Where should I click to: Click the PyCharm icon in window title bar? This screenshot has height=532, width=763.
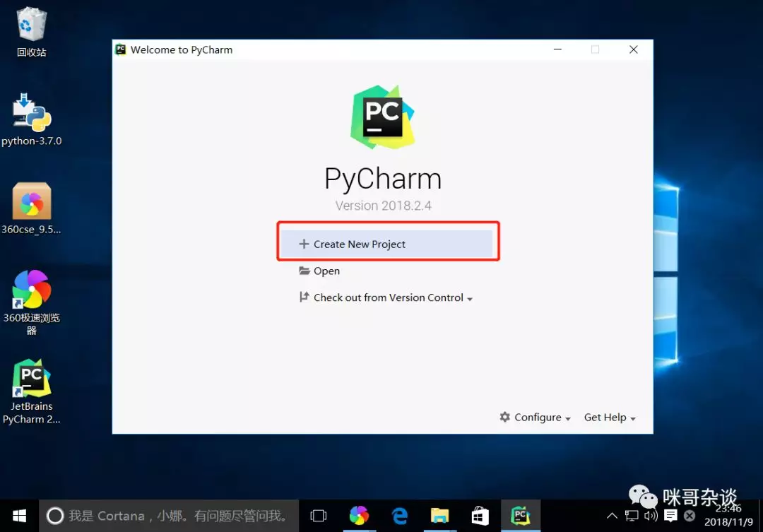click(x=121, y=49)
